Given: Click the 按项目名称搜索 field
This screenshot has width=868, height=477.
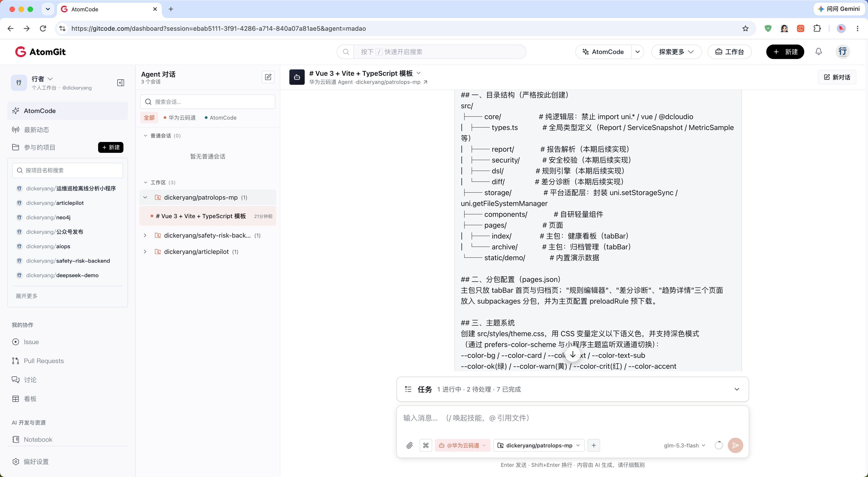Looking at the screenshot, I should [67, 171].
